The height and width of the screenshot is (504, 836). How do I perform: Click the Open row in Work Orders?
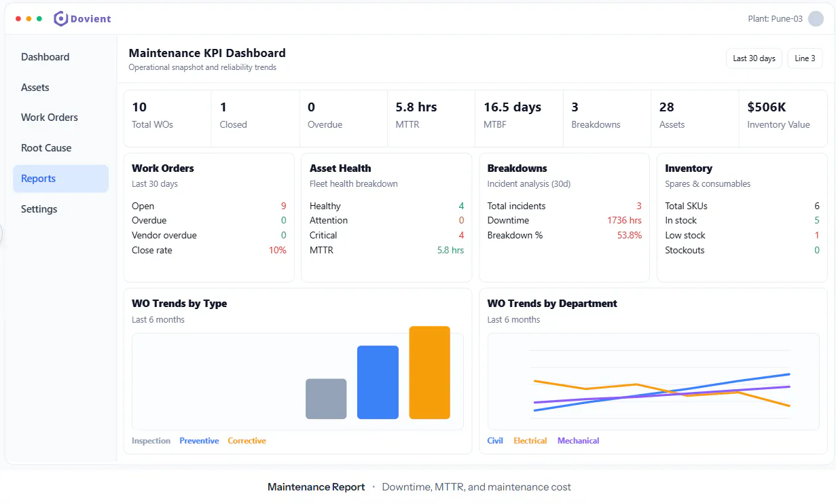(209, 206)
